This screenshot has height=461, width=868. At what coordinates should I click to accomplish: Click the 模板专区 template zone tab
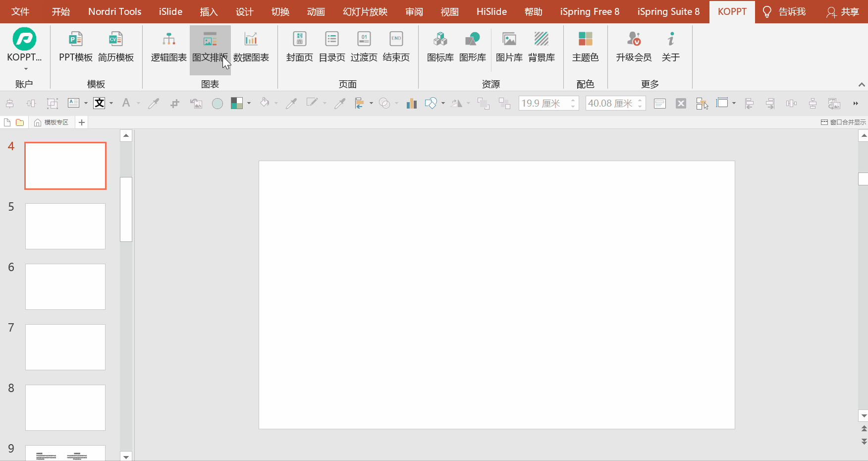[x=52, y=122]
